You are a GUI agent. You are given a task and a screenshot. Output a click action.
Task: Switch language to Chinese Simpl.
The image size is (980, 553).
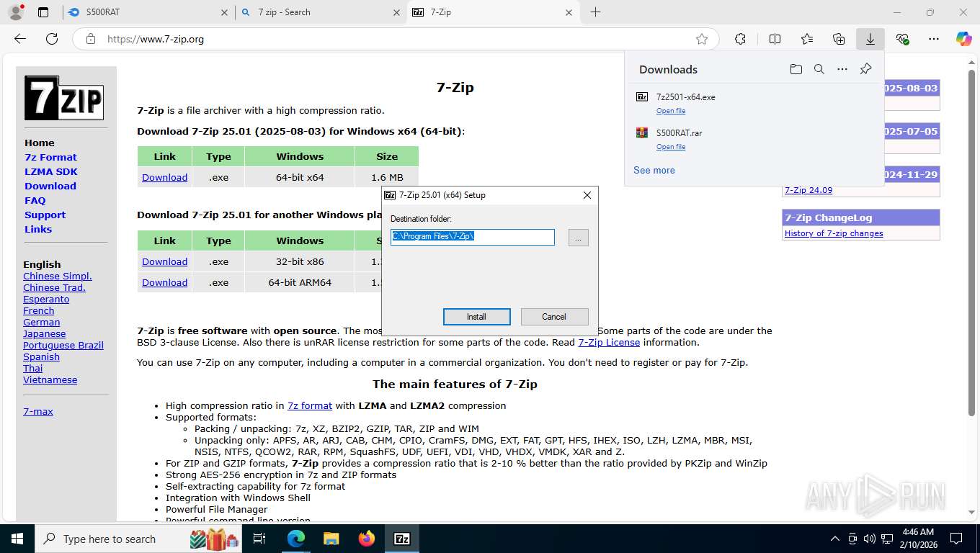point(58,276)
